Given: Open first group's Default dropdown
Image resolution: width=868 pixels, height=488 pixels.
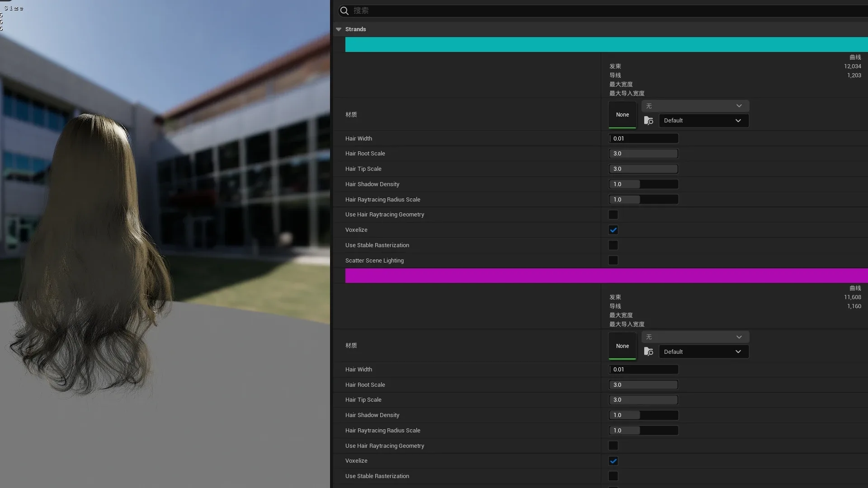Looking at the screenshot, I should pyautogui.click(x=703, y=121).
